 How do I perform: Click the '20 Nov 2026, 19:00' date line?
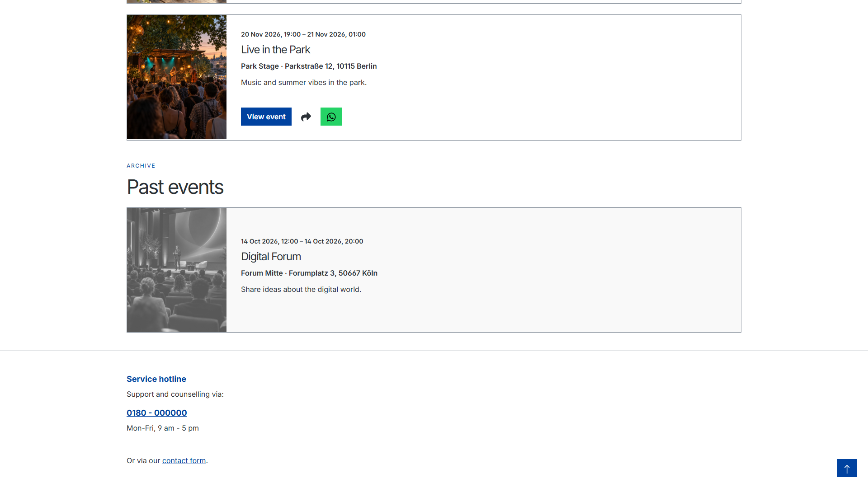point(303,34)
